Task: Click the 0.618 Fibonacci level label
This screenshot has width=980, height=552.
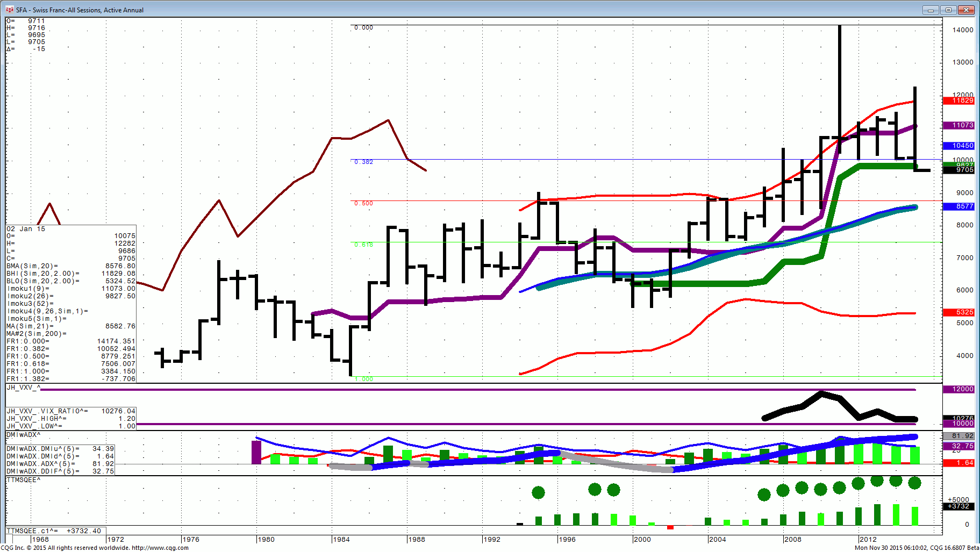Action: click(x=363, y=245)
